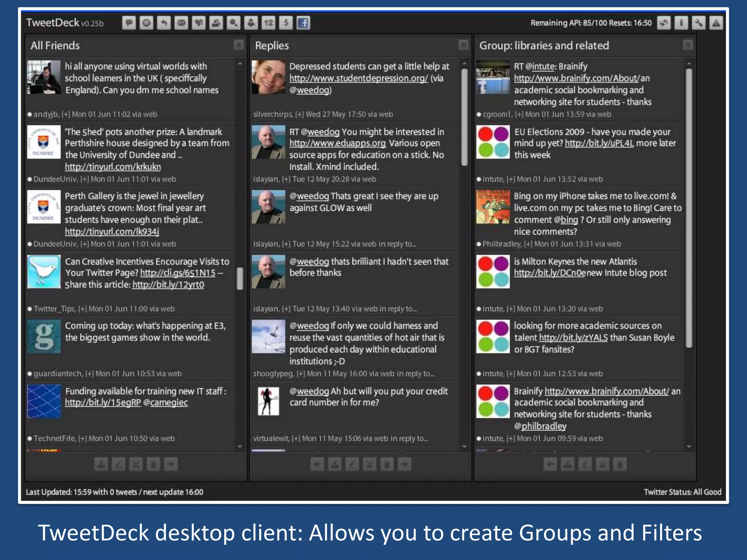Click the refresh icon beside Remaining API

point(664,23)
